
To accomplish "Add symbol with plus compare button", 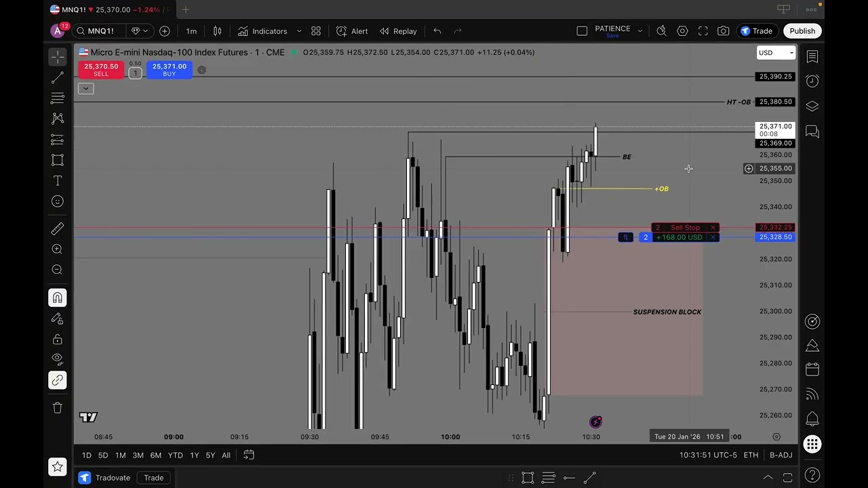I will [x=164, y=31].
